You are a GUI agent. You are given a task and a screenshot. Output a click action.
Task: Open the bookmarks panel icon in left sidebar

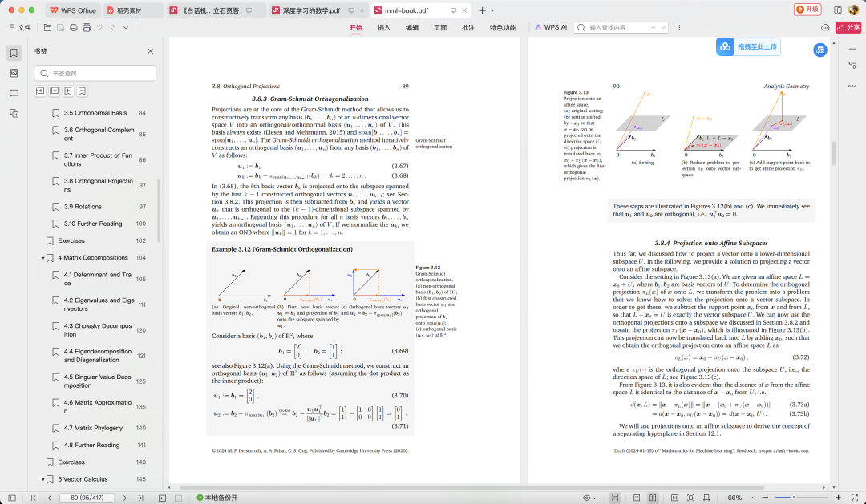14,53
